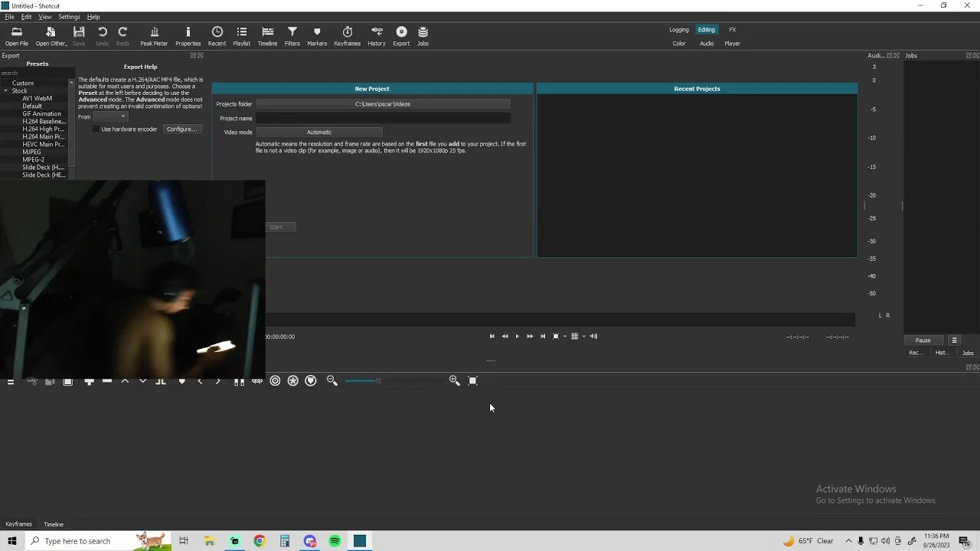Click the Project name input field

383,119
